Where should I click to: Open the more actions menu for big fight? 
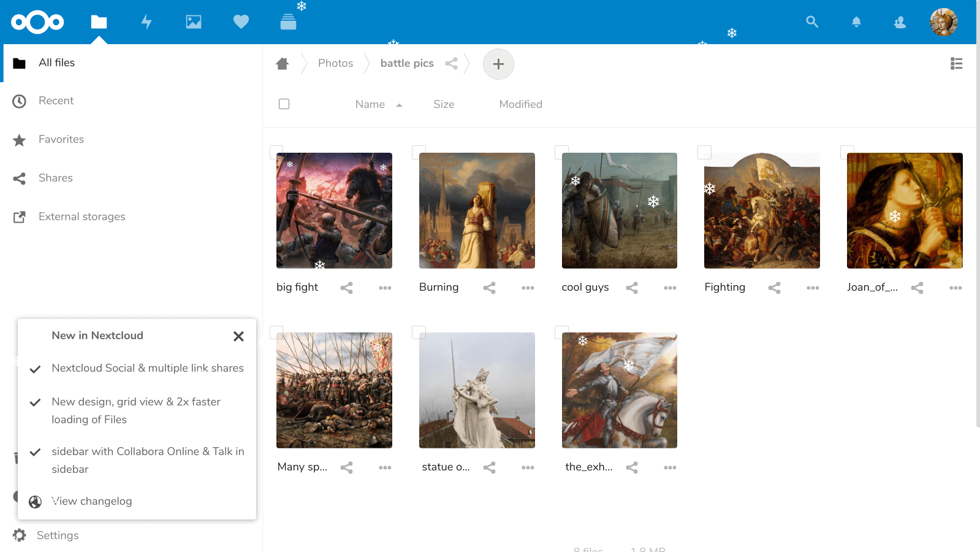click(x=385, y=288)
